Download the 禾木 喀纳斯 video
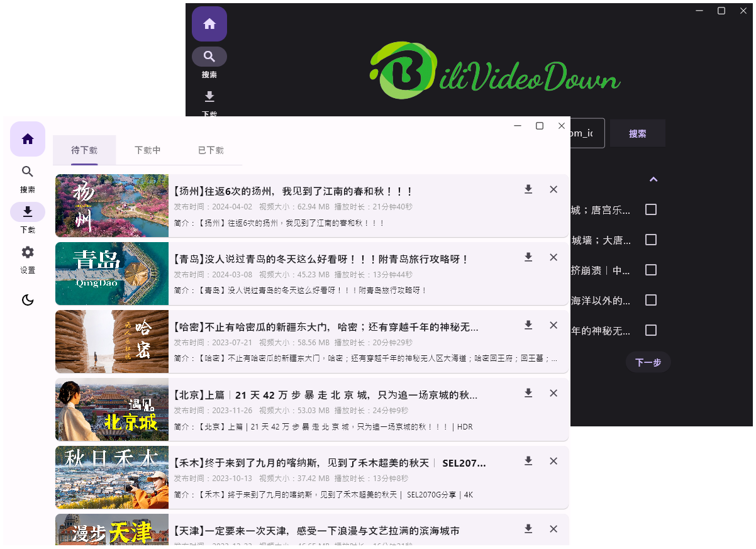This screenshot has width=756, height=549. tap(528, 461)
